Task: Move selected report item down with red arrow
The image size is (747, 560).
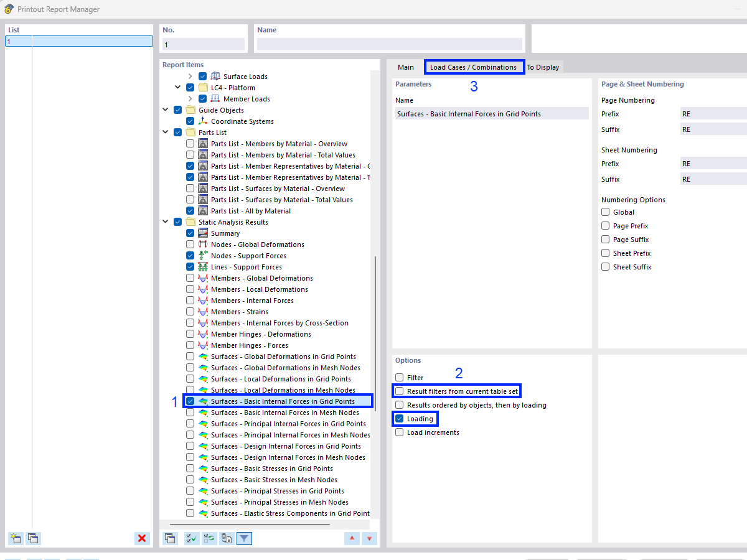Action: tap(369, 538)
